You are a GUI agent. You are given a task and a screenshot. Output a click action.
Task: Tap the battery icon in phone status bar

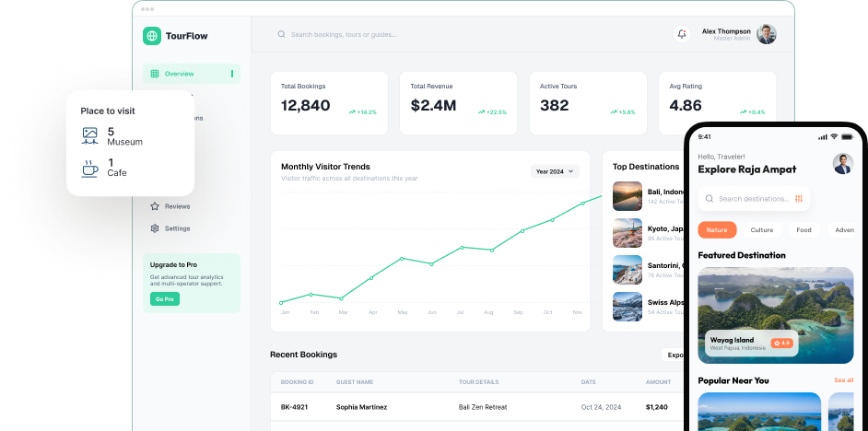(x=848, y=136)
